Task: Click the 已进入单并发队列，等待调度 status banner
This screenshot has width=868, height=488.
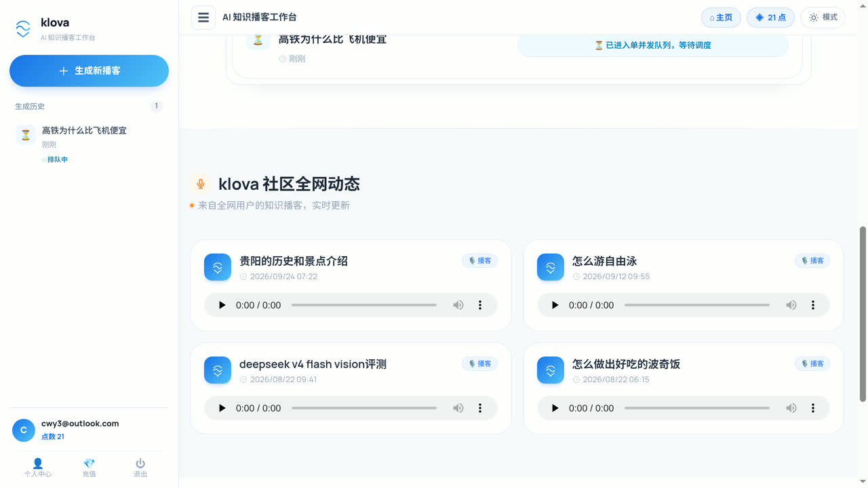Action: pyautogui.click(x=653, y=45)
